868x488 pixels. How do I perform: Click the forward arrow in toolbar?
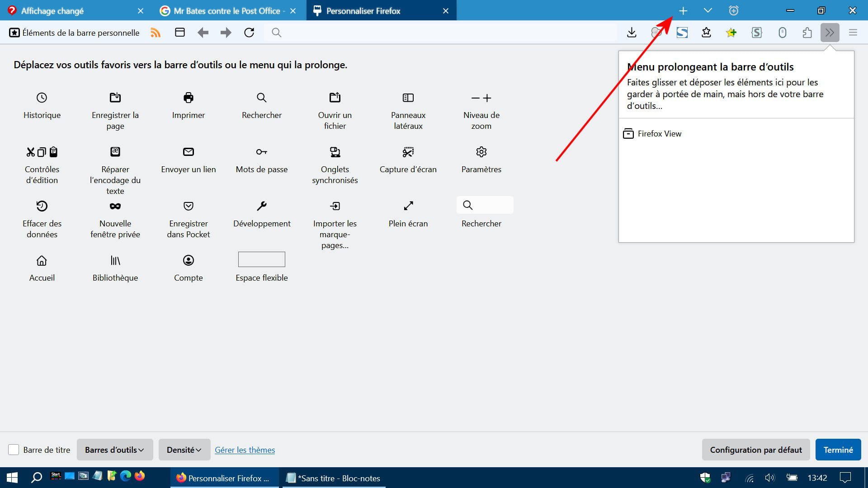(x=226, y=33)
